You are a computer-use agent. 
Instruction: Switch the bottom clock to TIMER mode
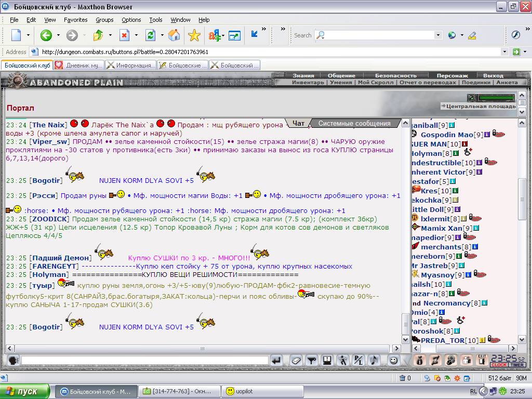click(x=517, y=365)
